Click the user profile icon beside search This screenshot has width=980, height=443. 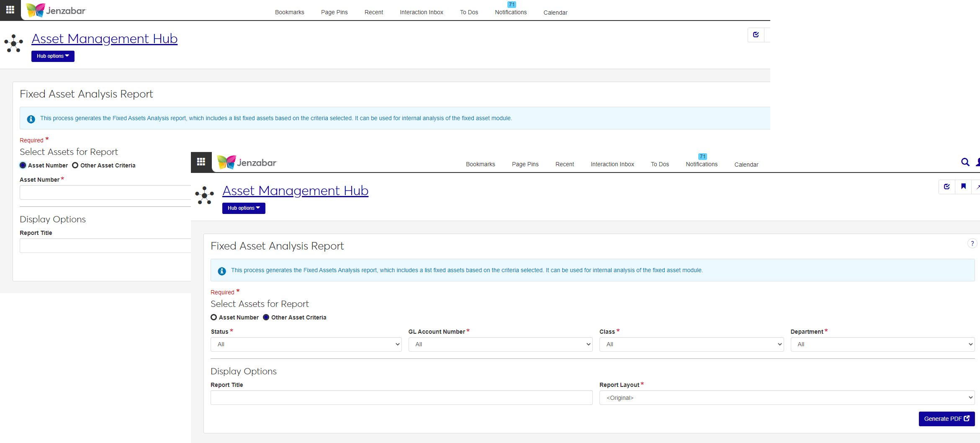977,162
